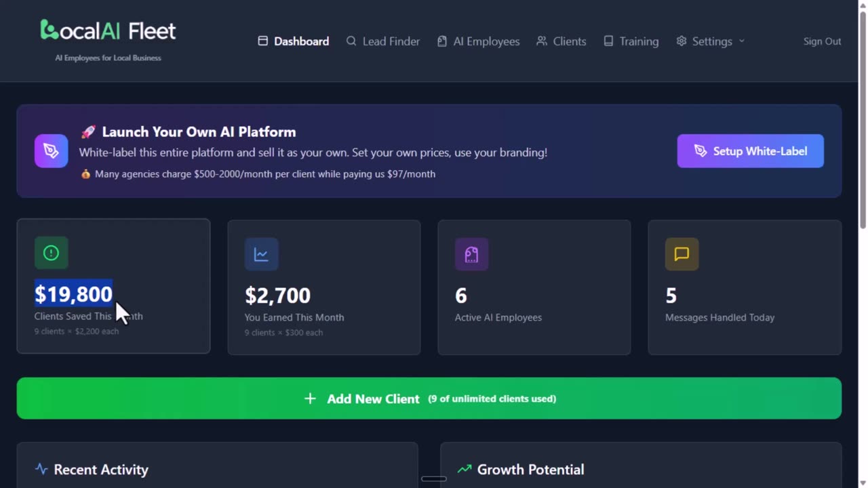Click the '9 clients × $2,200 each' text
The height and width of the screenshot is (488, 868).
pos(77,331)
